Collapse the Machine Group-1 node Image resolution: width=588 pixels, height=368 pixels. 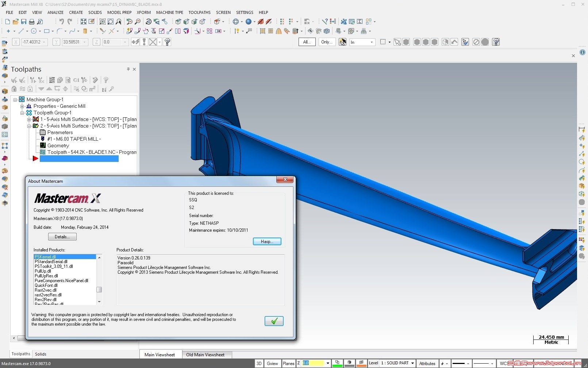15,99
